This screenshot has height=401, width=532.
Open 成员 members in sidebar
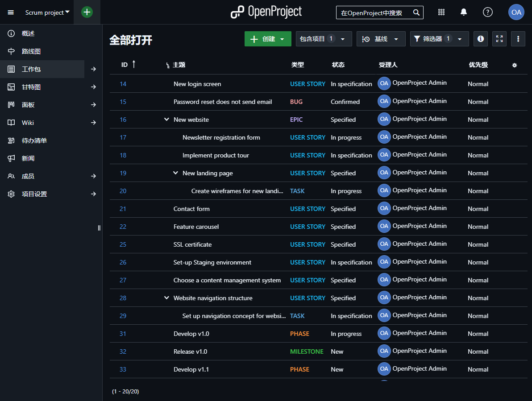pyautogui.click(x=28, y=176)
